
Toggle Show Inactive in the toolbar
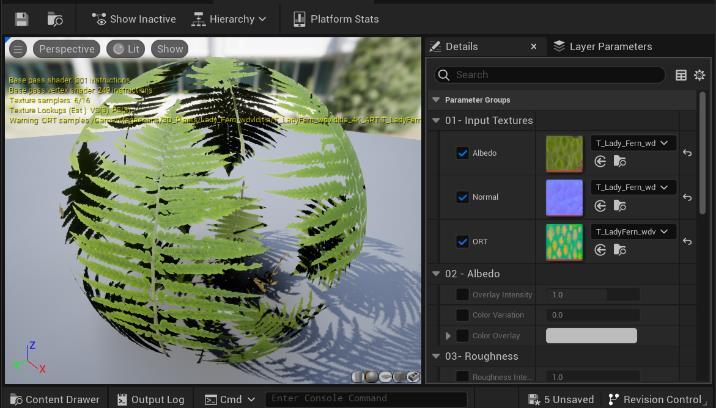tap(133, 19)
